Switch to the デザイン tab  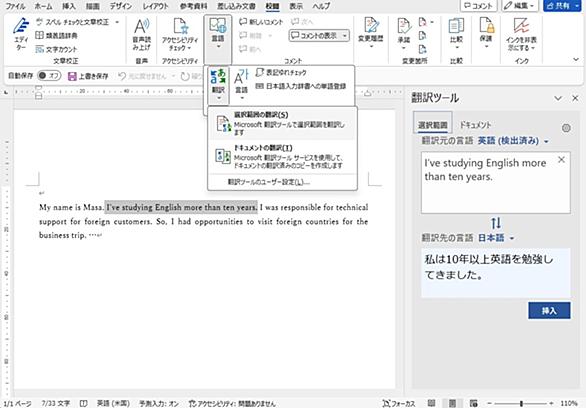point(121,6)
